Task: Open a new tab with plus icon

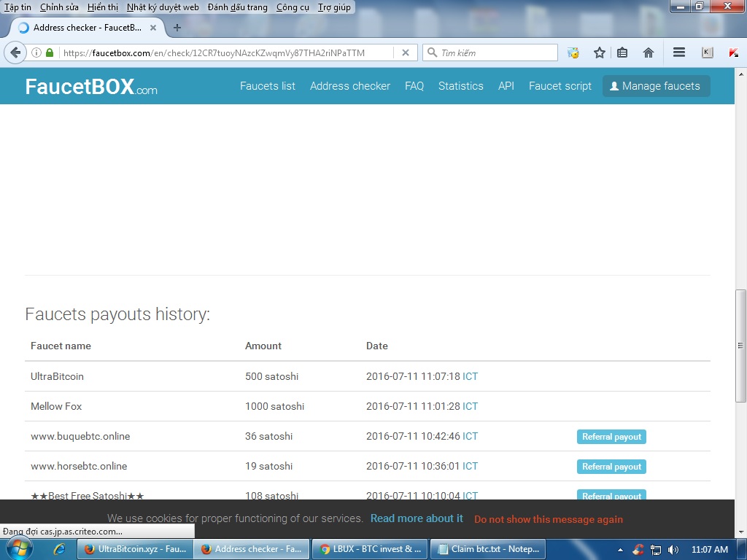Action: coord(177,28)
